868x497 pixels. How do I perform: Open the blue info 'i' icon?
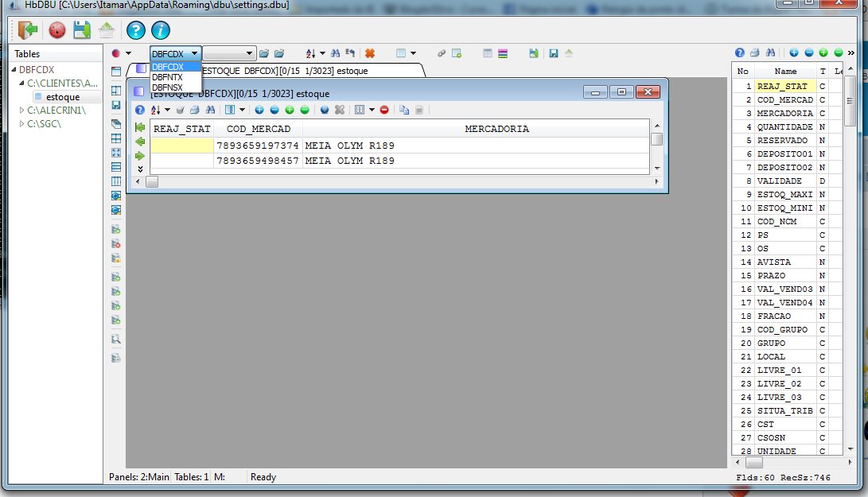coord(161,30)
